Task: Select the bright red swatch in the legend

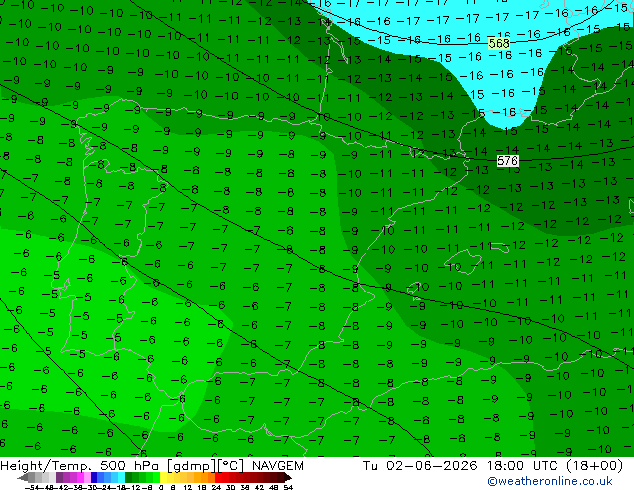Action: click(218, 477)
